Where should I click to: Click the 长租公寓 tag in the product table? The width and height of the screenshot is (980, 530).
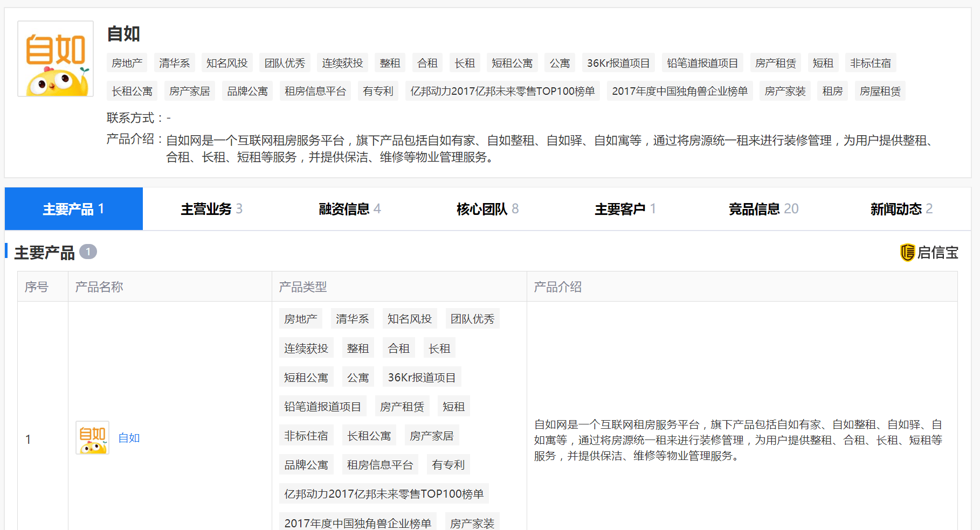[x=369, y=435]
